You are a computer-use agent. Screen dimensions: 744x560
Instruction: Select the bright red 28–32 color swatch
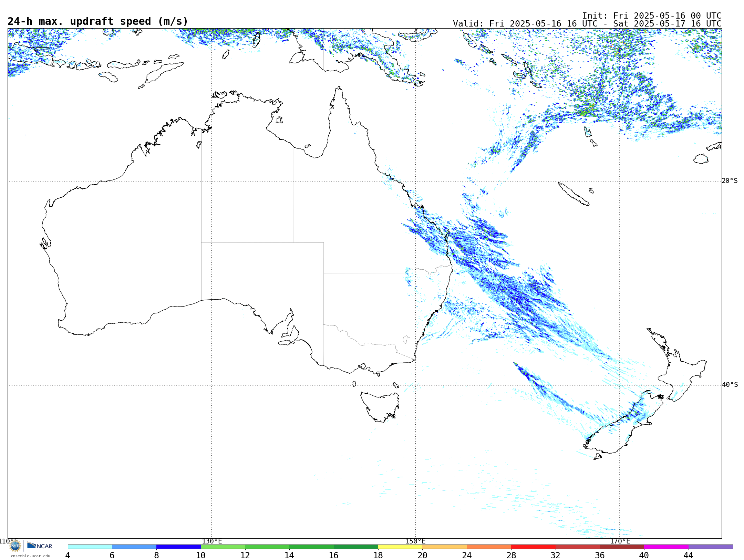[533, 547]
